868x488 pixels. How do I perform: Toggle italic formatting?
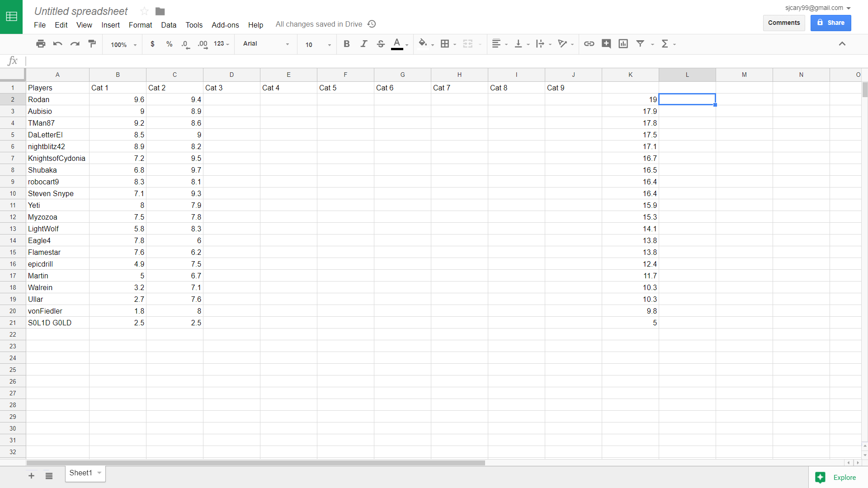coord(363,44)
